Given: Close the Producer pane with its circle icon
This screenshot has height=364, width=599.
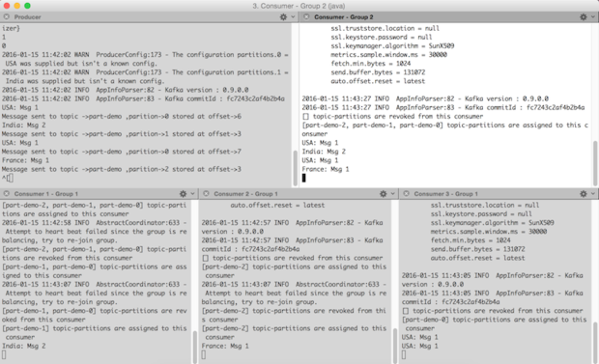Looking at the screenshot, I should tap(7, 16).
